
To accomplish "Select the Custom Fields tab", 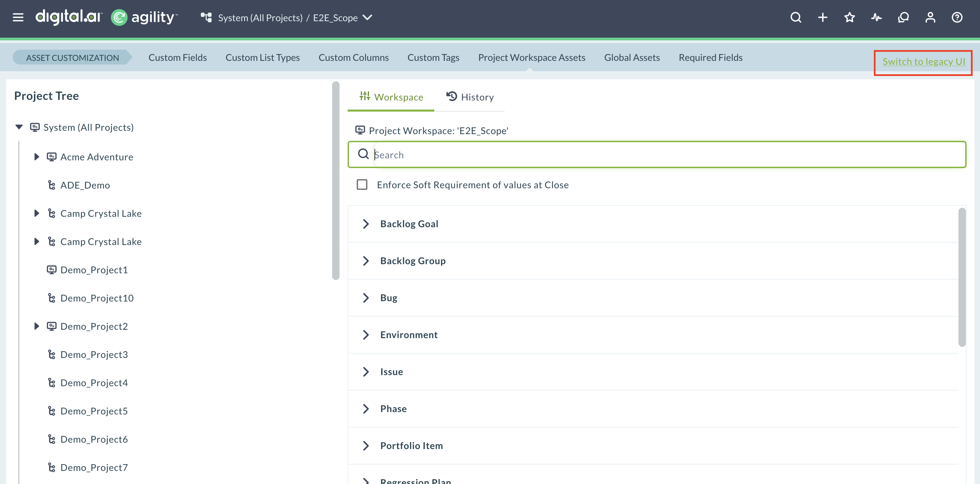I will pyautogui.click(x=177, y=57).
